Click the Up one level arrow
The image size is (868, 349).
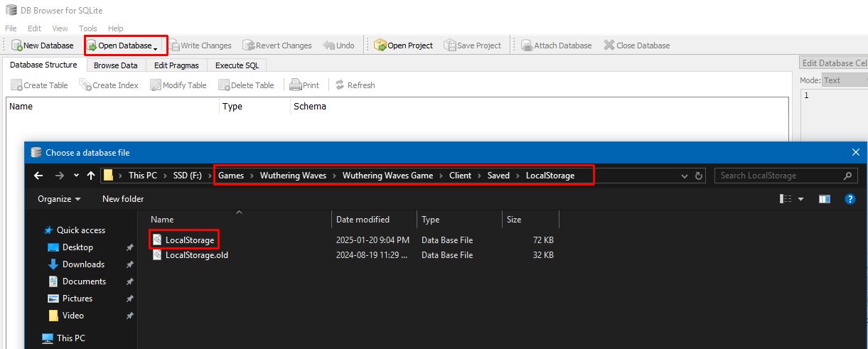[91, 176]
